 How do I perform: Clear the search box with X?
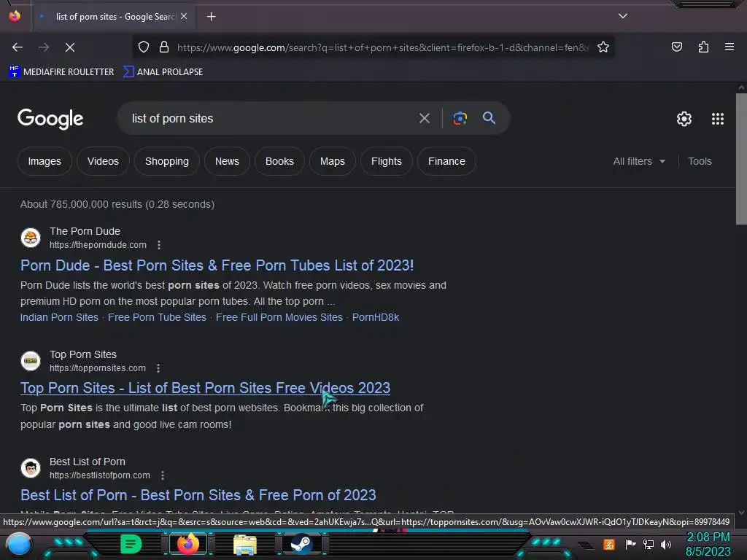pos(424,118)
